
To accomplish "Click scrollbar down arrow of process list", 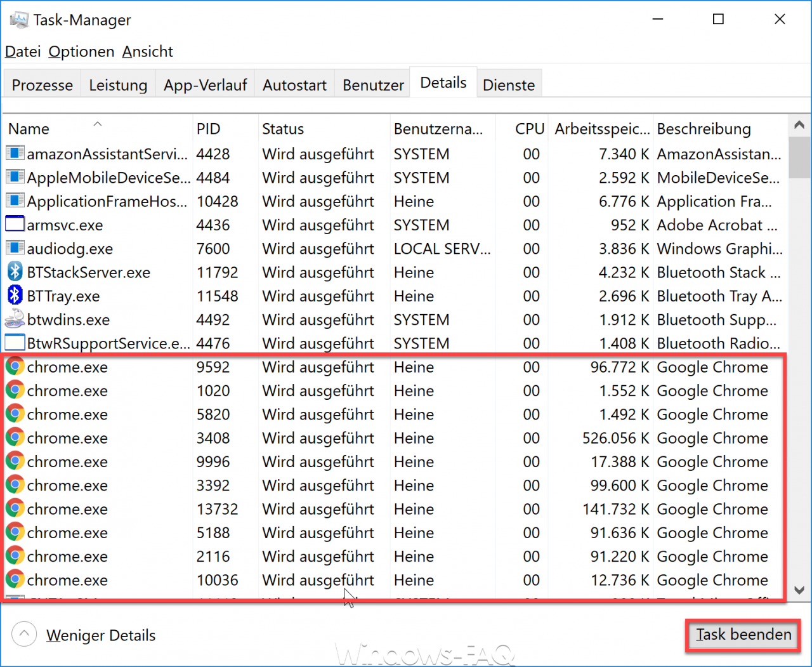I will pyautogui.click(x=799, y=590).
